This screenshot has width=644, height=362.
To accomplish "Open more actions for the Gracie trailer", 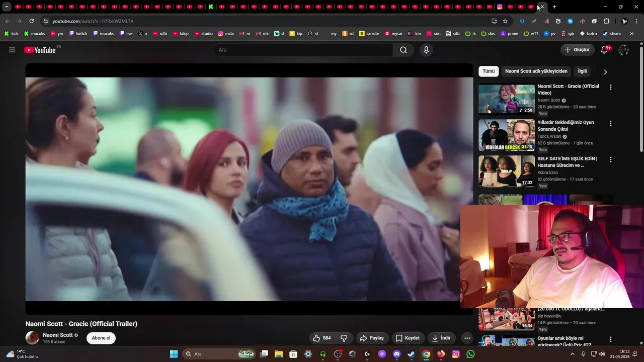I will (x=467, y=338).
